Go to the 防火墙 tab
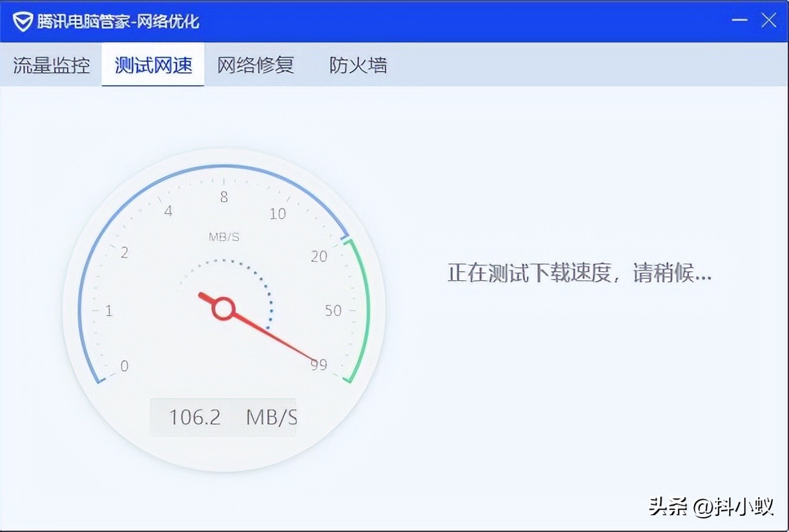This screenshot has height=532, width=789. coord(358,65)
